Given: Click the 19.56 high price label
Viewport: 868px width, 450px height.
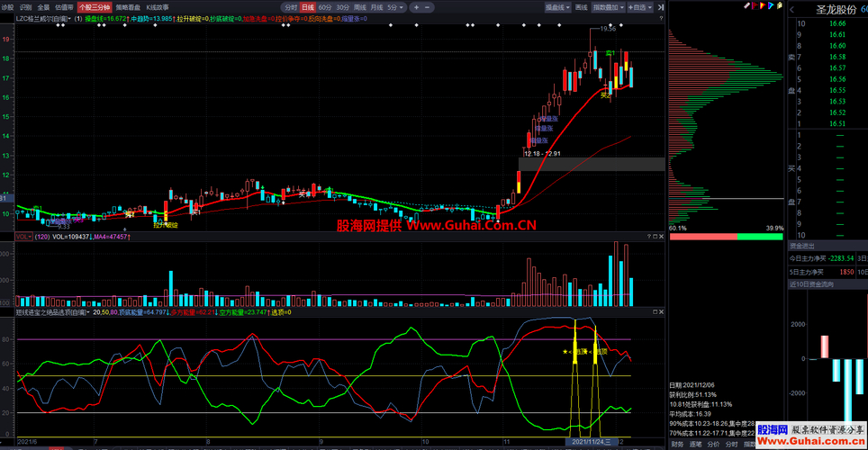Looking at the screenshot, I should coord(608,29).
